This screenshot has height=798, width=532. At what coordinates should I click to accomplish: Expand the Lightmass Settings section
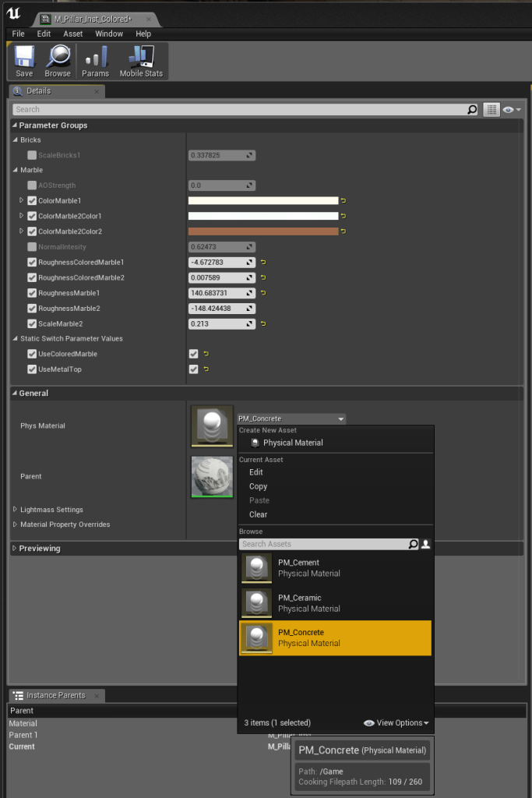click(x=16, y=510)
